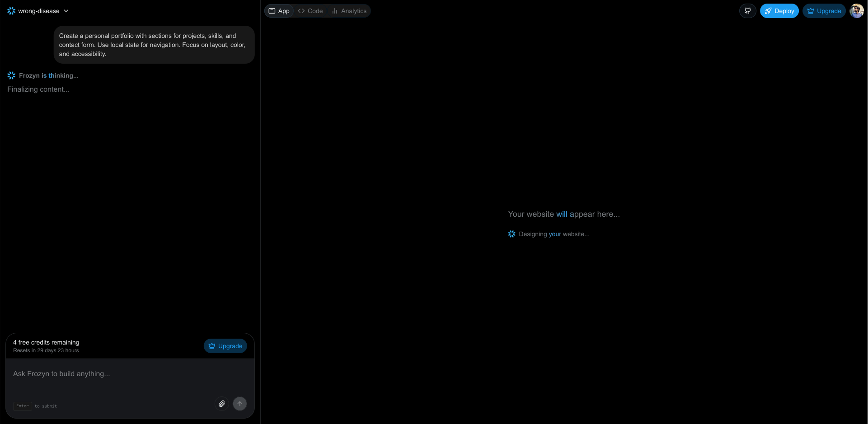Expand the project name chevron
Viewport: 868px width, 424px height.
[66, 11]
